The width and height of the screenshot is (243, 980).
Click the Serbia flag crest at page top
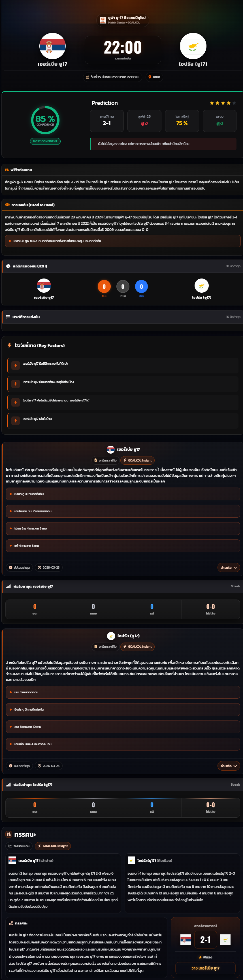[52, 46]
